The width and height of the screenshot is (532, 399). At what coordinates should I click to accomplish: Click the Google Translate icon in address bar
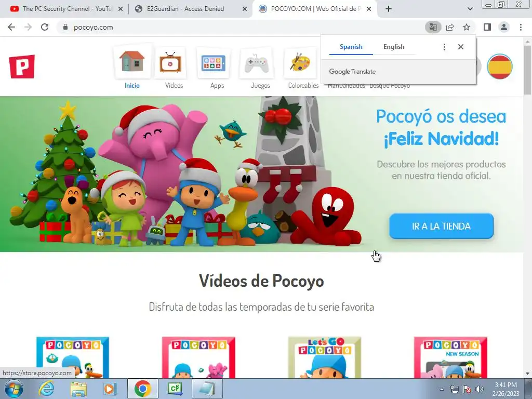(x=433, y=27)
